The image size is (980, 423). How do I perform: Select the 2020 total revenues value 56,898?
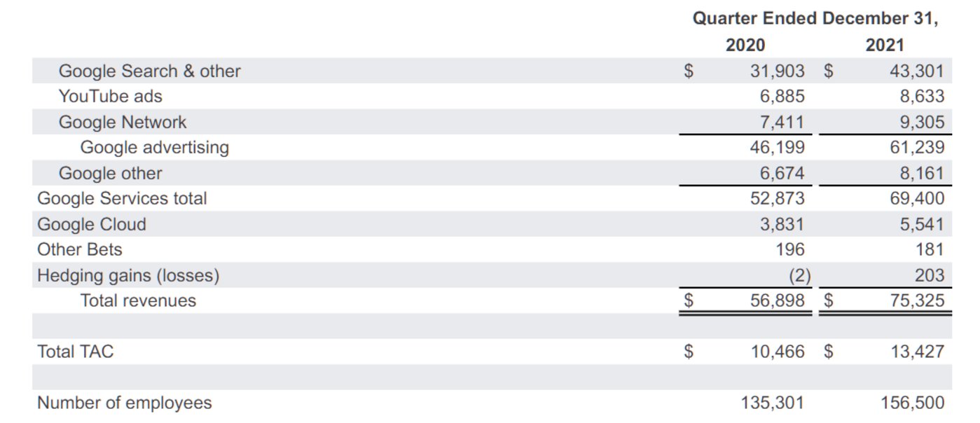coord(778,301)
